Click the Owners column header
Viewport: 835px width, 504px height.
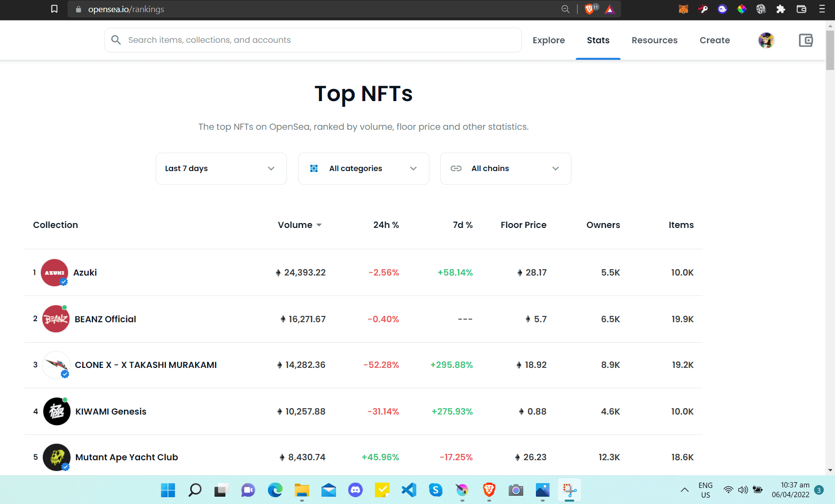click(604, 225)
